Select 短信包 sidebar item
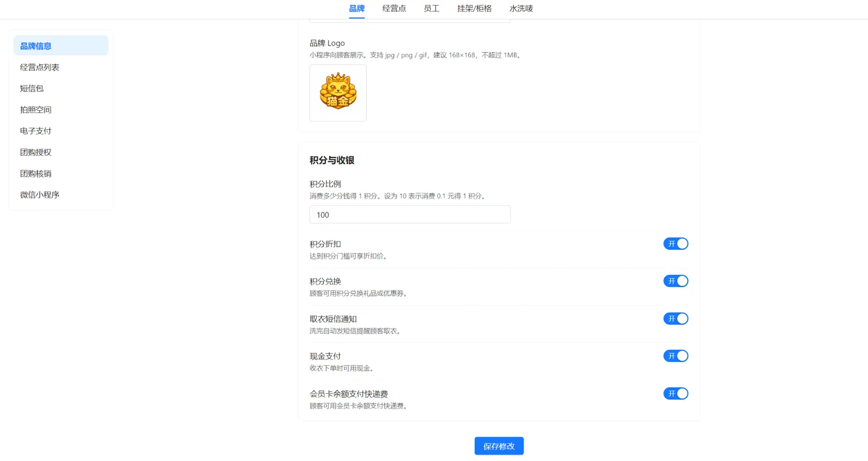Image resolution: width=868 pixels, height=461 pixels. 61,89
